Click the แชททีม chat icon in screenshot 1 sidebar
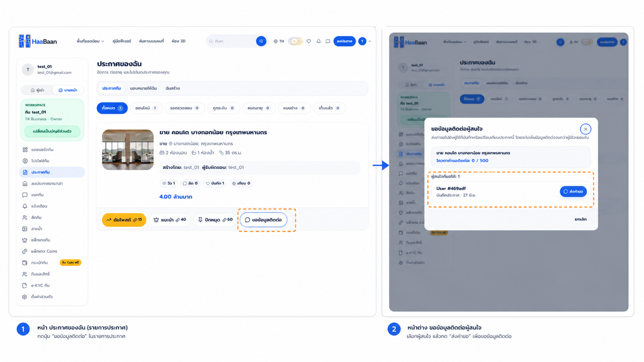Viewport: 644px width, 362px height. click(25, 195)
